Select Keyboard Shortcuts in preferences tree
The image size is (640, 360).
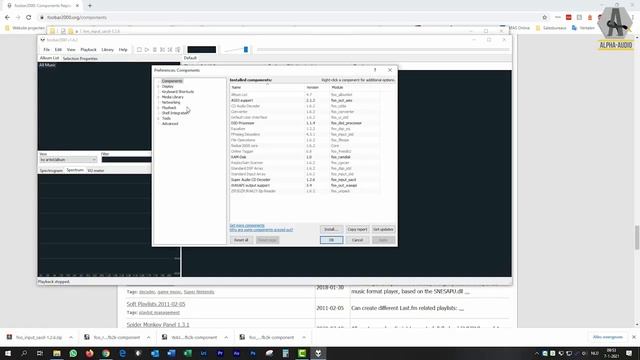tap(178, 92)
